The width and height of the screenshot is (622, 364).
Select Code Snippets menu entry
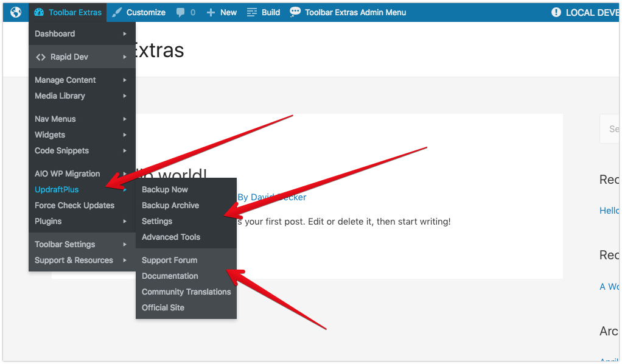click(82, 150)
